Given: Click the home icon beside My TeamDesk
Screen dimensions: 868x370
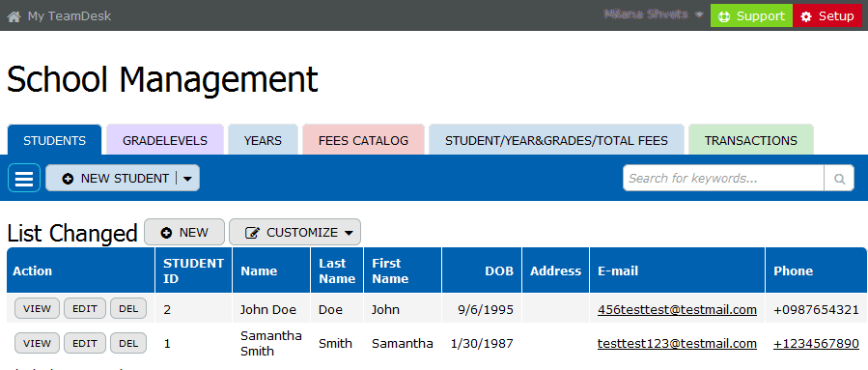Looking at the screenshot, I should pos(14,16).
